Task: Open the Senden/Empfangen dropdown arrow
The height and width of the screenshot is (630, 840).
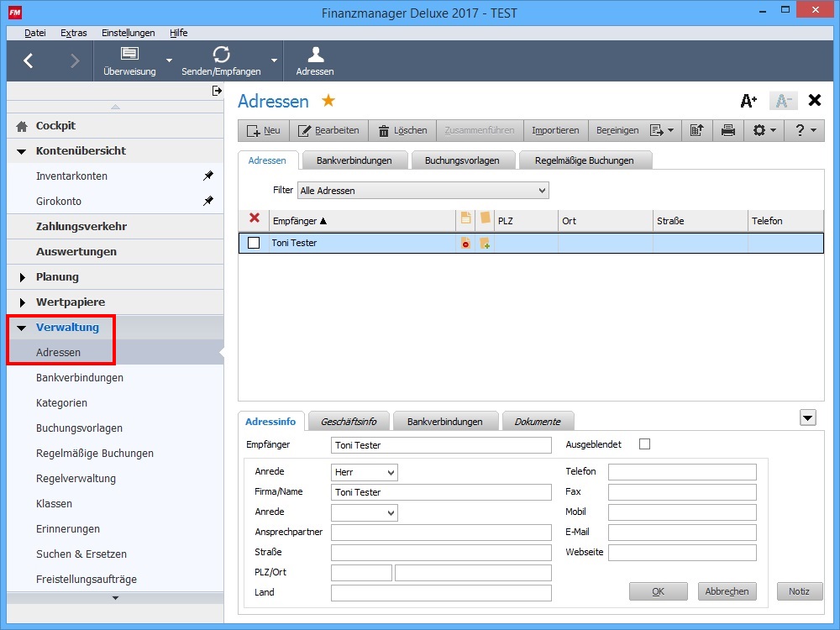Action: [x=275, y=60]
